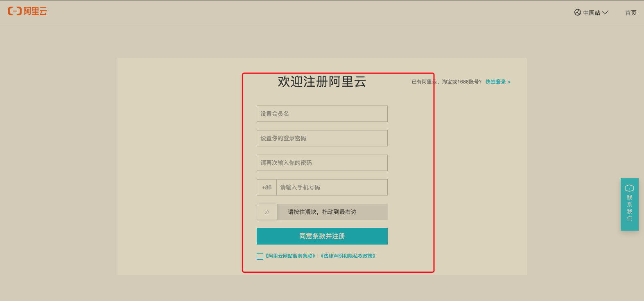Open the 《法律声明和隐私权政策》 link
The height and width of the screenshot is (301, 644).
(348, 256)
